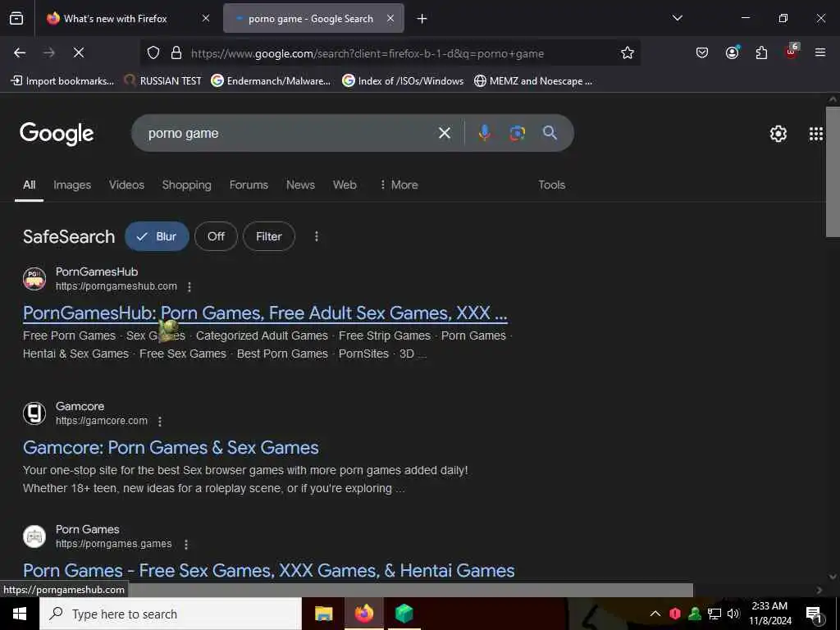
Task: Show hidden system tray icons
Action: point(655,614)
